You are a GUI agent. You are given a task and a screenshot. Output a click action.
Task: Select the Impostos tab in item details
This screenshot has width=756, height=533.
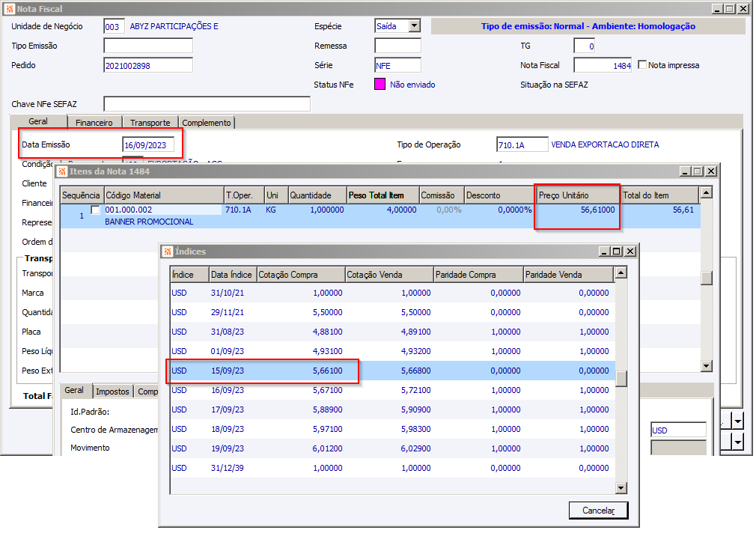[x=113, y=391]
